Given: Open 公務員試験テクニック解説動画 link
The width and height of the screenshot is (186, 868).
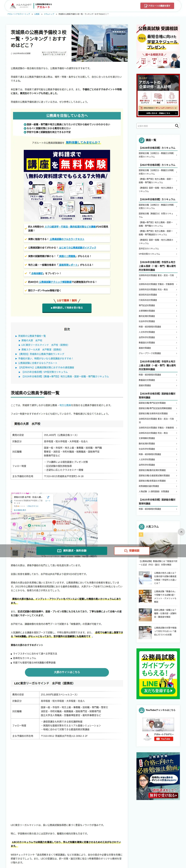Looking at the screenshot, I should pos(55,282).
